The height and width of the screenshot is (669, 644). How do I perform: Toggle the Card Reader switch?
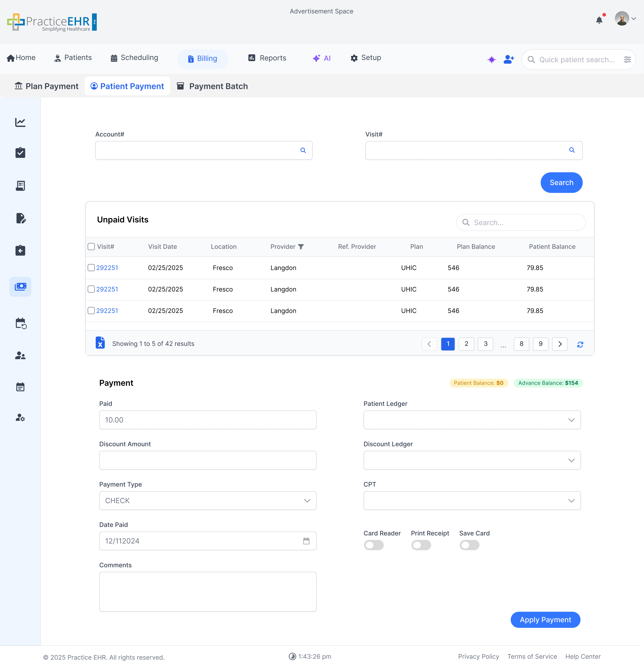click(373, 545)
